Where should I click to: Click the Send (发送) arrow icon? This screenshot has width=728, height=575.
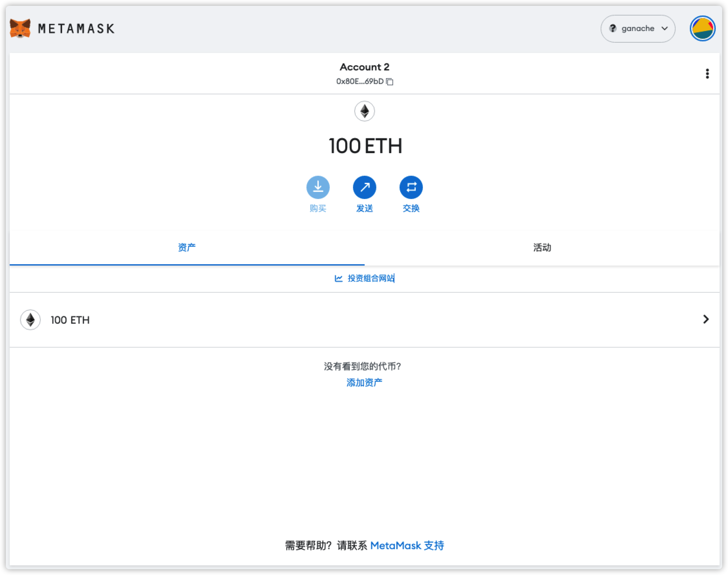(x=364, y=187)
